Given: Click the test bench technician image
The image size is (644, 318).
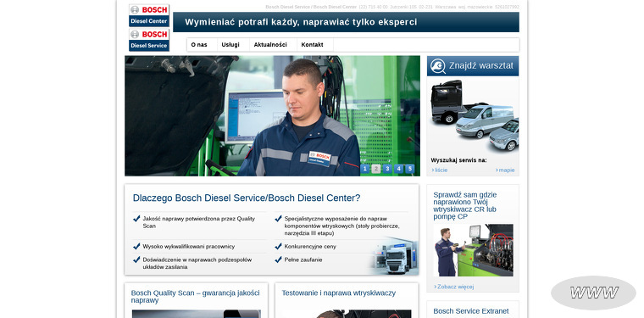Looking at the screenshot, I should point(474,250).
